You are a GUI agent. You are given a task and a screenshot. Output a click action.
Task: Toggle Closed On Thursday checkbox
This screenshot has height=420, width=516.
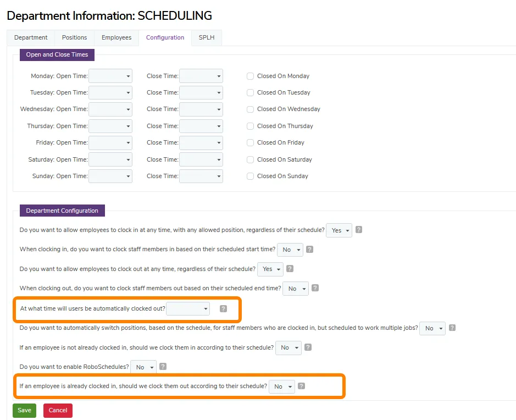tap(251, 126)
